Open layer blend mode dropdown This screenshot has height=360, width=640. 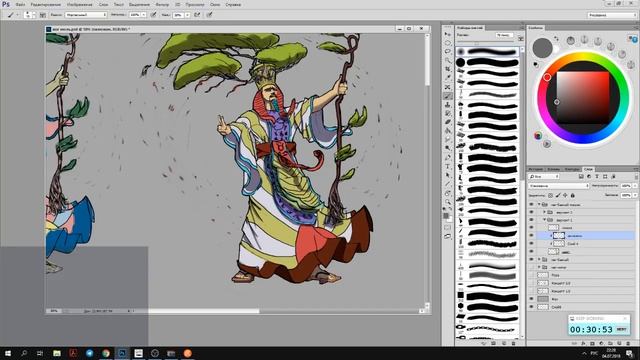(559, 186)
